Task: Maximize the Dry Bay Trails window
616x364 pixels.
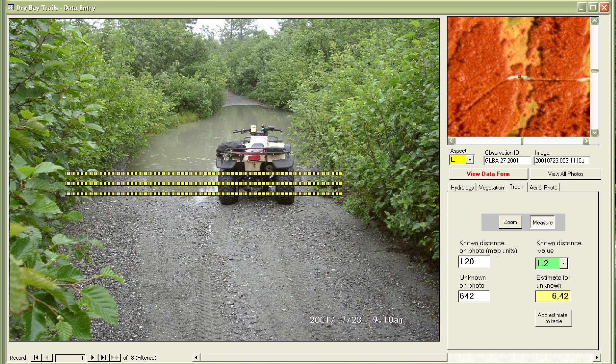Action: pos(593,7)
